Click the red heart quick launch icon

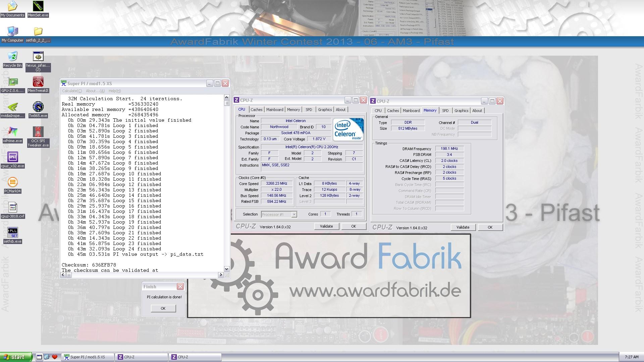pos(55,357)
